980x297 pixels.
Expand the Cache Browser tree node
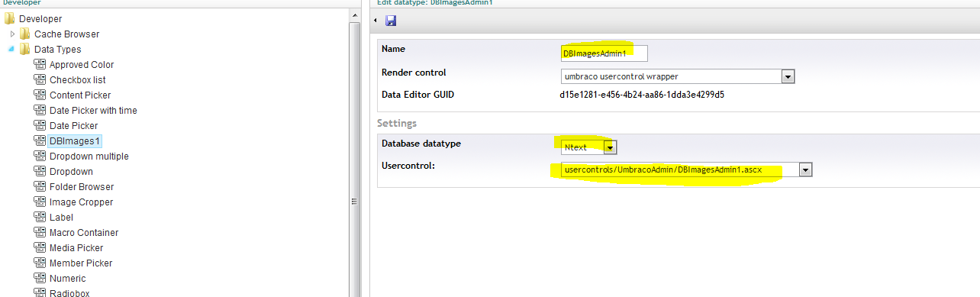[11, 34]
